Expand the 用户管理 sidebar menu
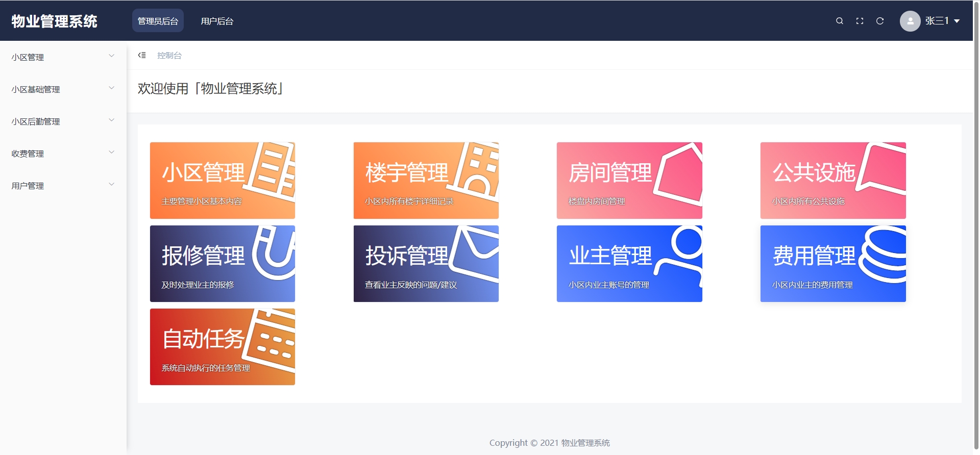 63,186
